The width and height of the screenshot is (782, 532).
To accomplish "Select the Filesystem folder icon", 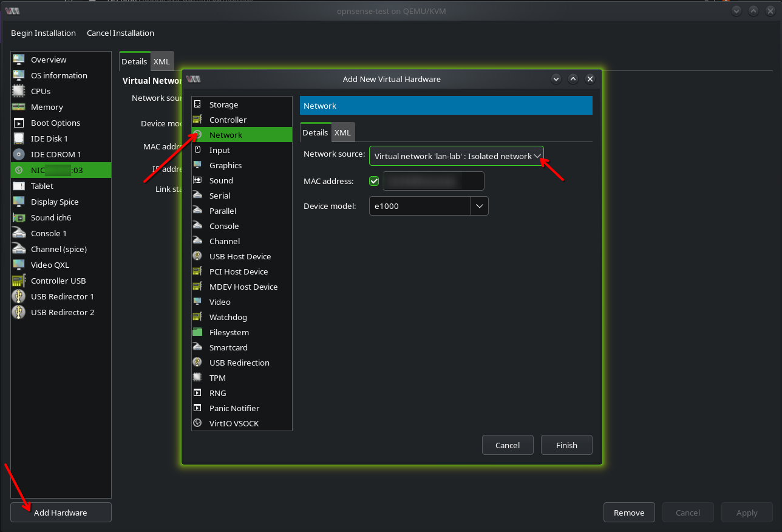I will [x=197, y=332].
